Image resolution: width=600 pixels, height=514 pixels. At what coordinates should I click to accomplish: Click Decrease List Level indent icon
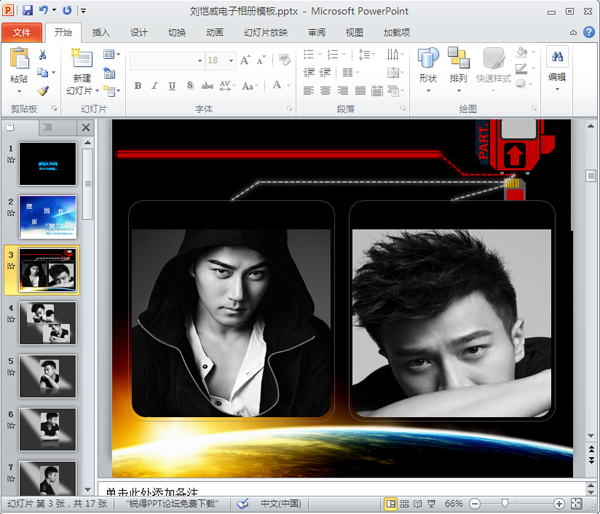[308, 72]
